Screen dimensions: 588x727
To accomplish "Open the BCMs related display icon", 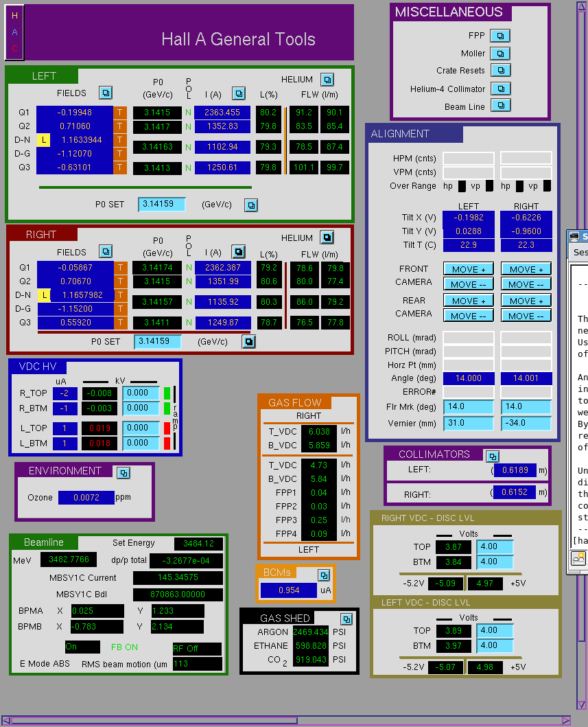I will (x=324, y=575).
